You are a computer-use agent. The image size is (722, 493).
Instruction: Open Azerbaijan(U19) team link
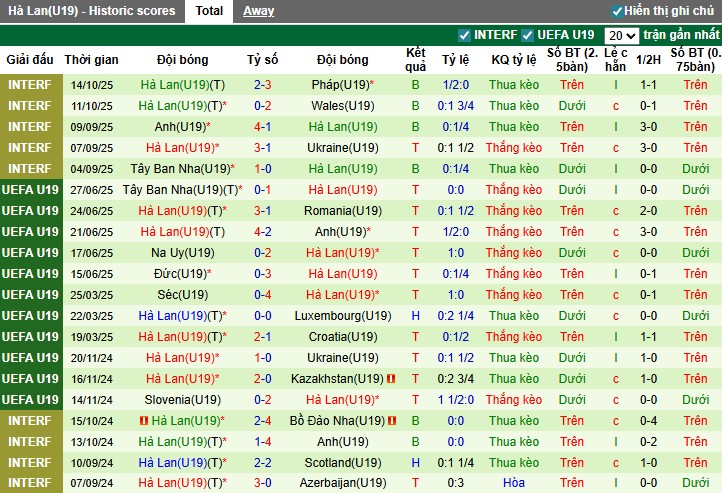tap(343, 483)
